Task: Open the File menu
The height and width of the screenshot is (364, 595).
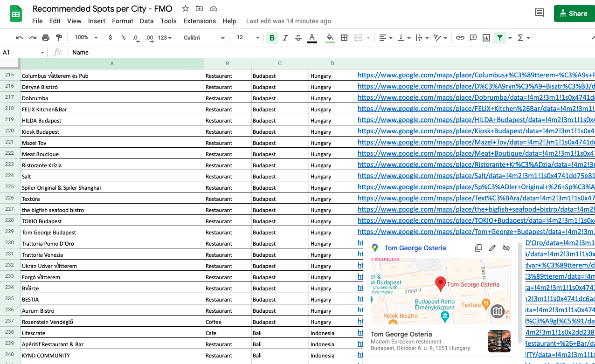Action: [37, 21]
